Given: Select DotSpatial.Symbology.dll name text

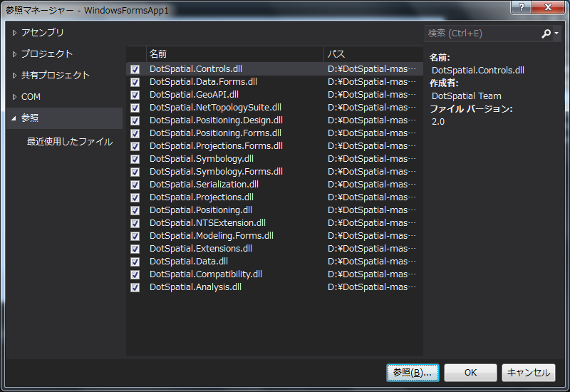Looking at the screenshot, I should point(202,158).
